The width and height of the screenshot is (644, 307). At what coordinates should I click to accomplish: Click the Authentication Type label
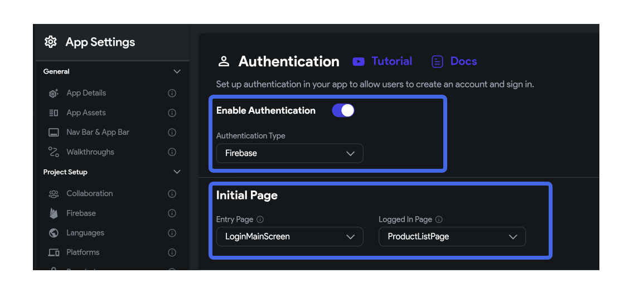pos(250,136)
